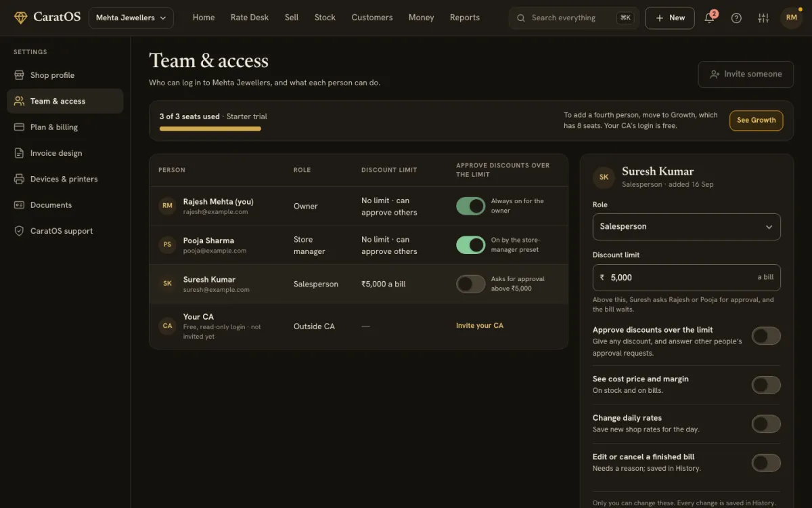Click the Devices & printers printer icon
The width and height of the screenshot is (812, 508).
point(19,179)
